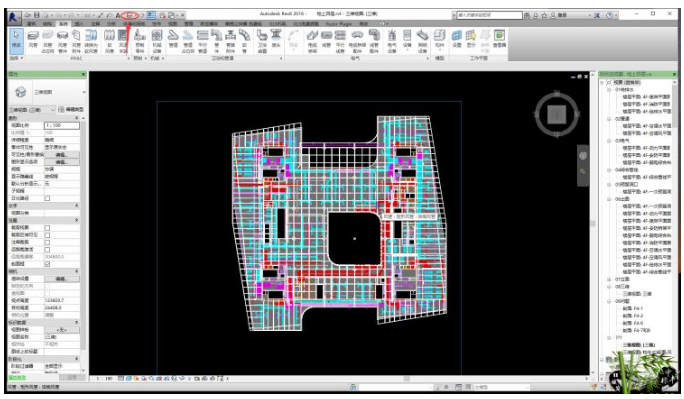Toggle the Sun Path checkbox

tap(47, 198)
